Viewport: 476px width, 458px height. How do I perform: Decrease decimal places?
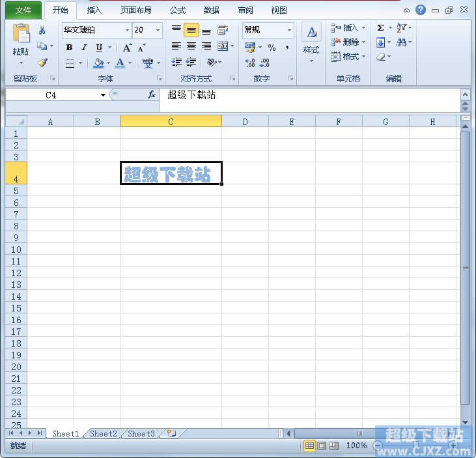265,63
